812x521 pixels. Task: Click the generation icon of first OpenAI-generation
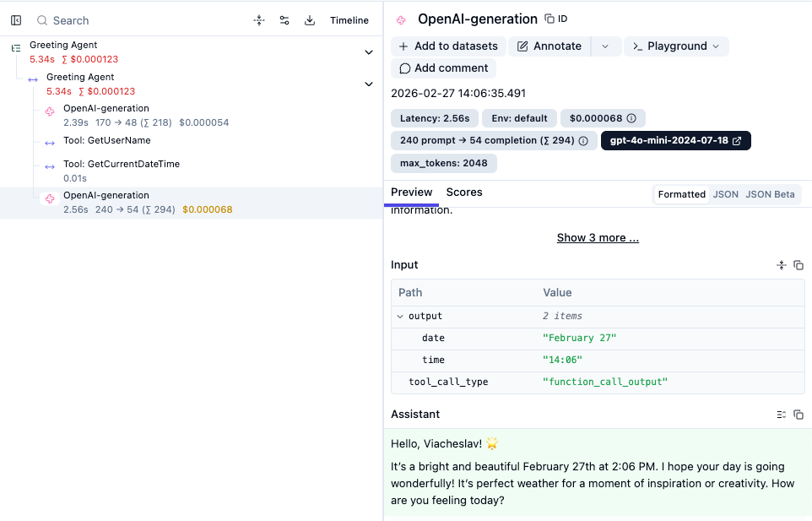coord(50,111)
